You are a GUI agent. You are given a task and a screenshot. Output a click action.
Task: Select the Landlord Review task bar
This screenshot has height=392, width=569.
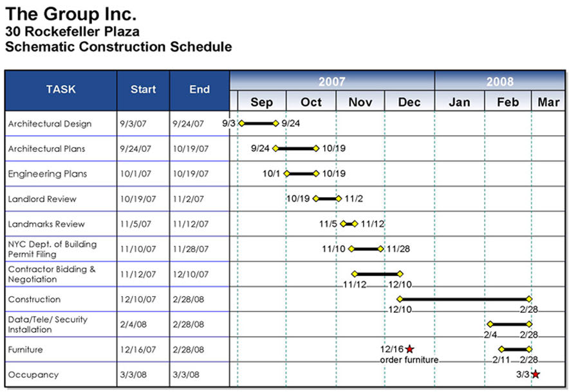click(328, 198)
